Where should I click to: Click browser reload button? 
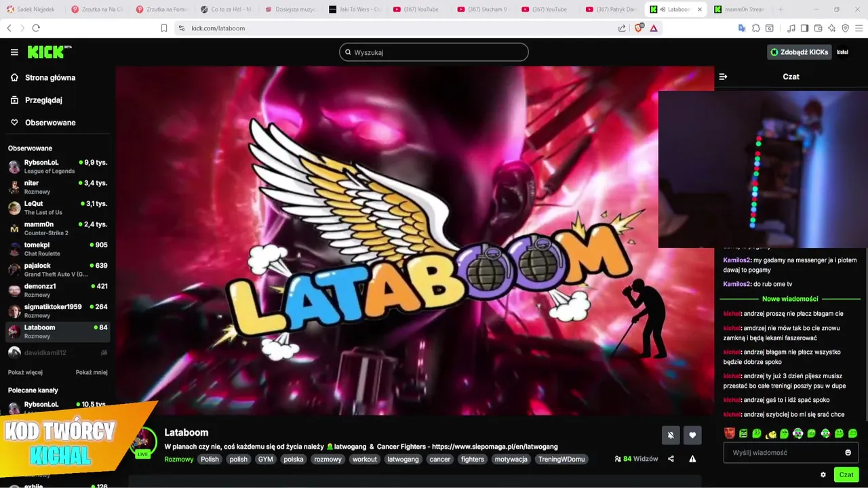pos(36,28)
